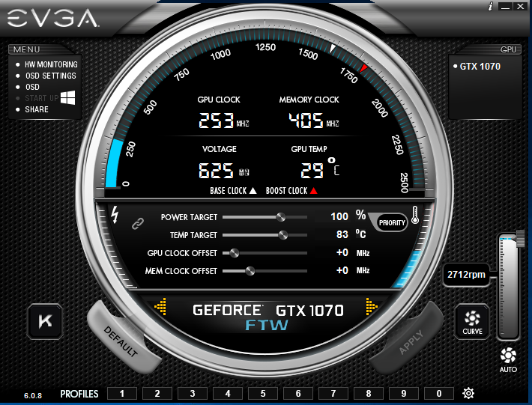Open SHARE menu item
The image size is (532, 405).
pyautogui.click(x=37, y=109)
